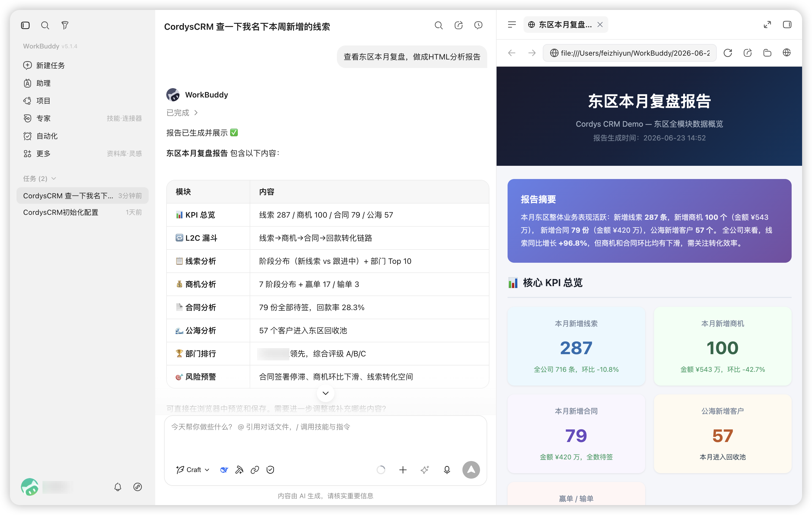812x515 pixels.
Task: Click the 查看东区本月复盘 user message bubble
Action: click(412, 57)
